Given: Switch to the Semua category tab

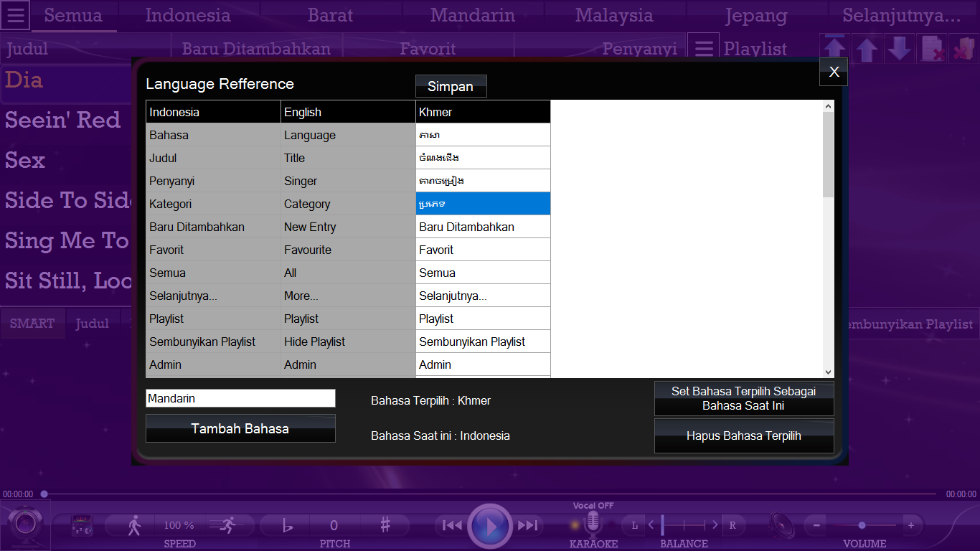Looking at the screenshot, I should coord(73,15).
